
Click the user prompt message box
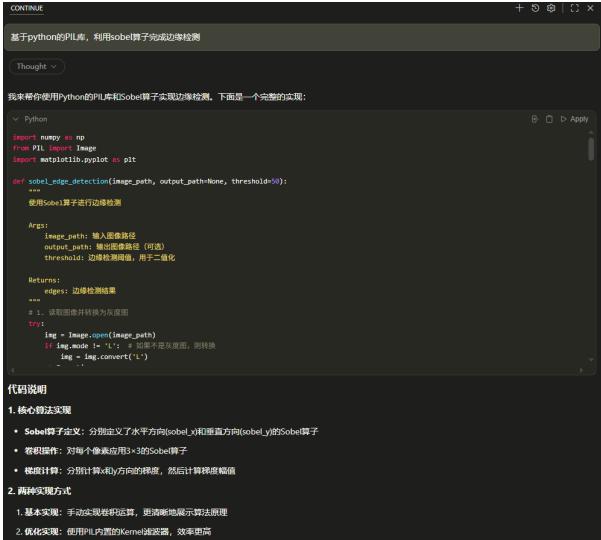(x=302, y=37)
